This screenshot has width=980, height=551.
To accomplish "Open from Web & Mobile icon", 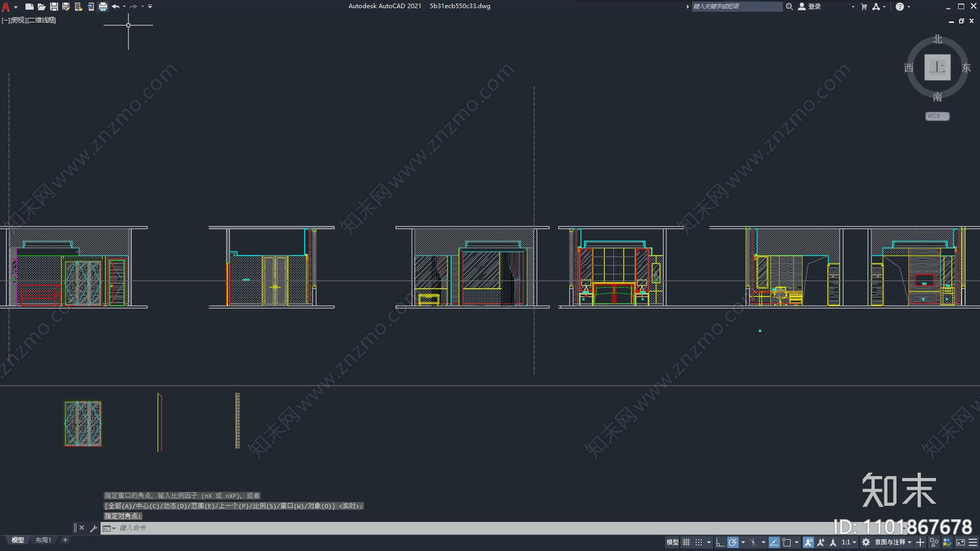I will pos(78,7).
